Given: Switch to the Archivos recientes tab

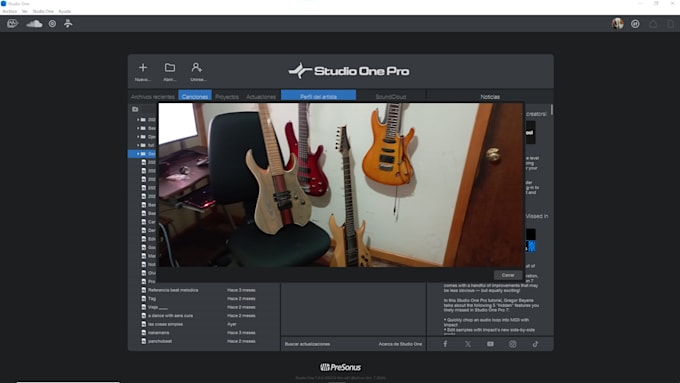Looking at the screenshot, I should (x=153, y=96).
